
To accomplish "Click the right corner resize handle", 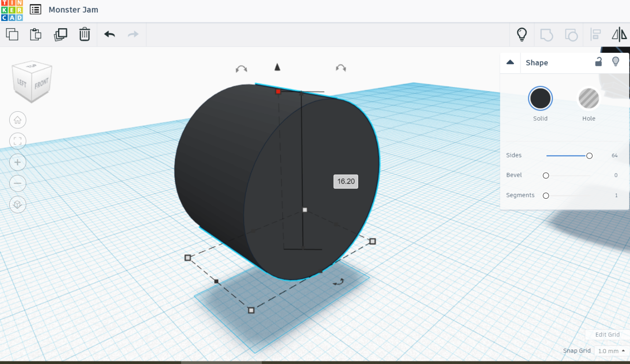I will tap(373, 241).
